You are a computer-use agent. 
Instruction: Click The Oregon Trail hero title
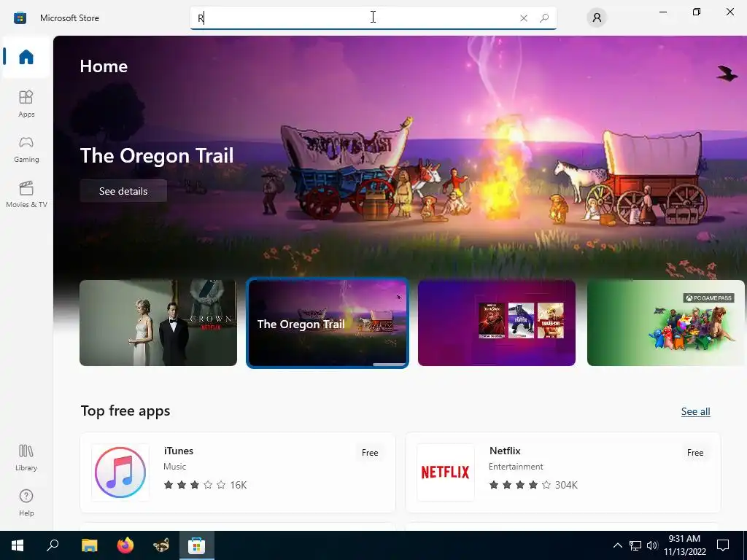(157, 155)
